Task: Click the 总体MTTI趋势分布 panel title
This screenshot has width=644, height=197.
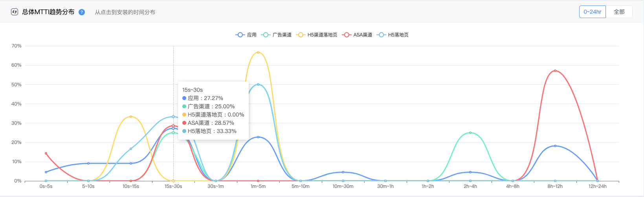Action: (x=48, y=12)
